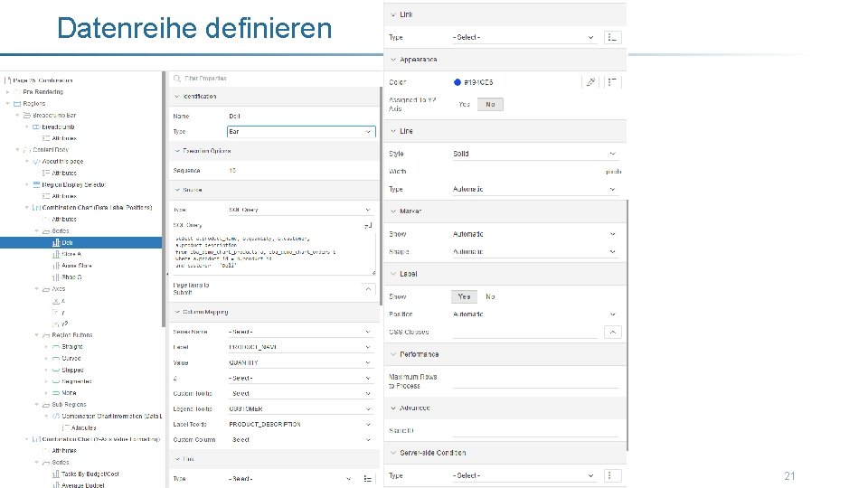Select Region Buttons node in tree
Screen dimensions: 868x488
coord(72,335)
